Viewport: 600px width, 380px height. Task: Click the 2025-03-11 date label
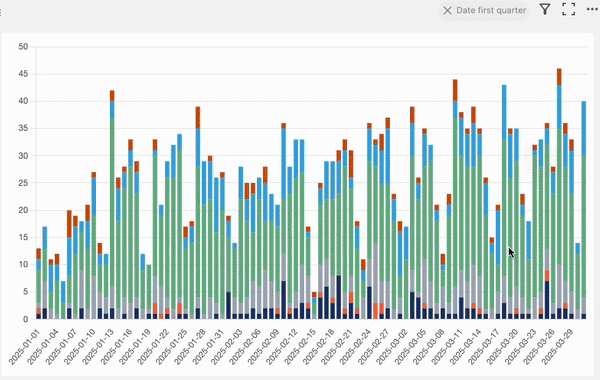click(447, 347)
